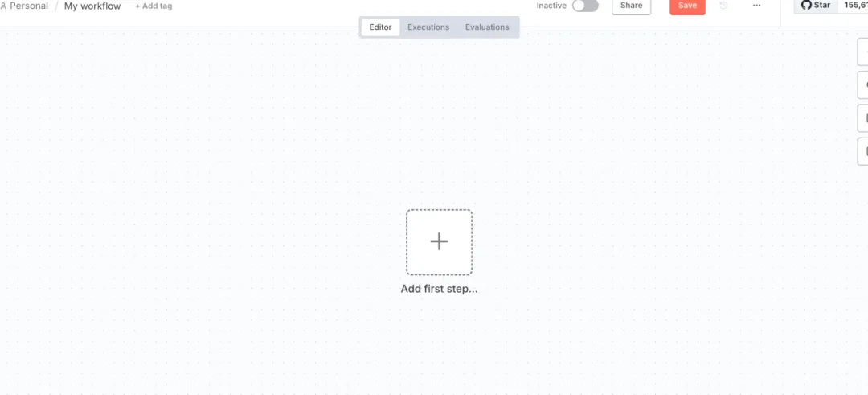This screenshot has height=395, width=868.
Task: Click the GitHub star count number
Action: click(x=853, y=6)
